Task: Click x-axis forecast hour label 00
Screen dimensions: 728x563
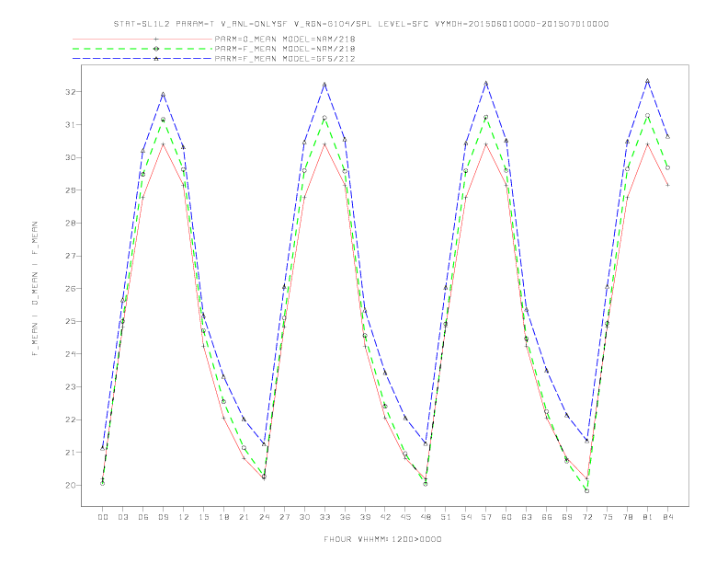Action: click(x=103, y=517)
